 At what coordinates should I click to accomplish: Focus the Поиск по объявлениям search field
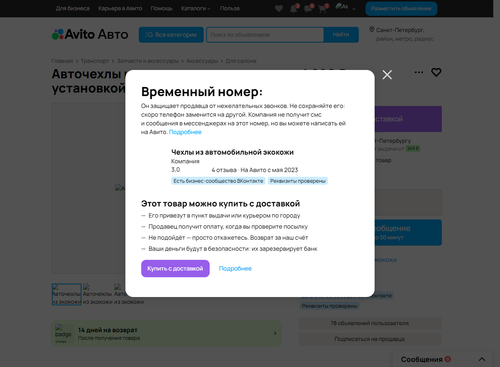click(x=265, y=35)
